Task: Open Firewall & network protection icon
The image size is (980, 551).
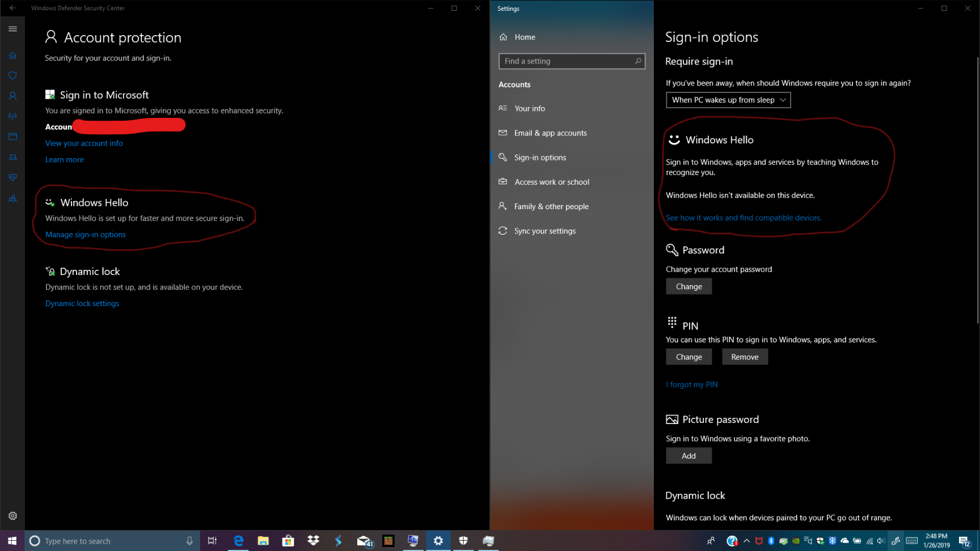Action: [12, 116]
